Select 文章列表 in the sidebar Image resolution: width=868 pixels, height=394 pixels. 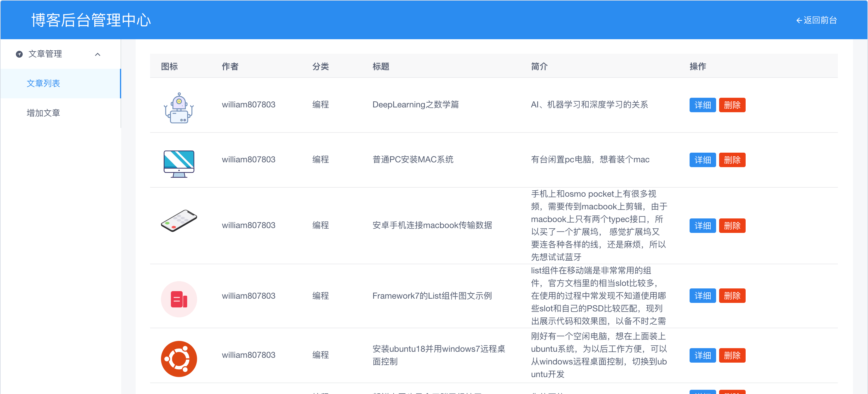tap(43, 83)
